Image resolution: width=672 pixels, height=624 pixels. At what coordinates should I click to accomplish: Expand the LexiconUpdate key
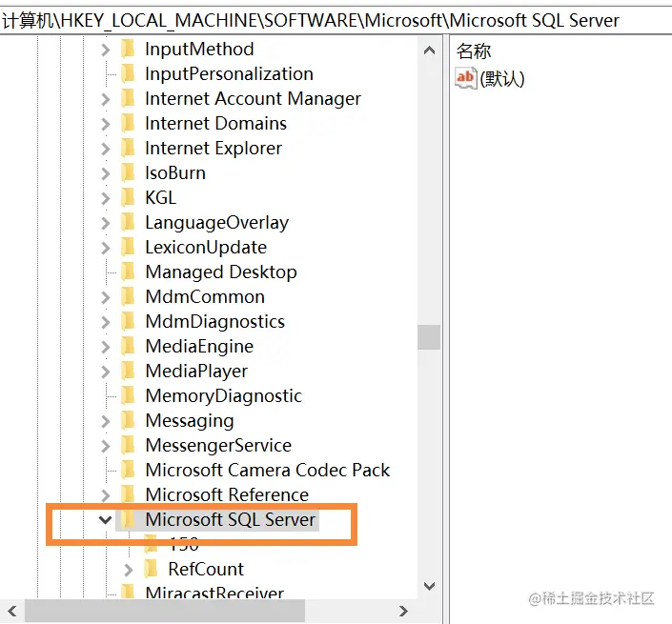106,248
